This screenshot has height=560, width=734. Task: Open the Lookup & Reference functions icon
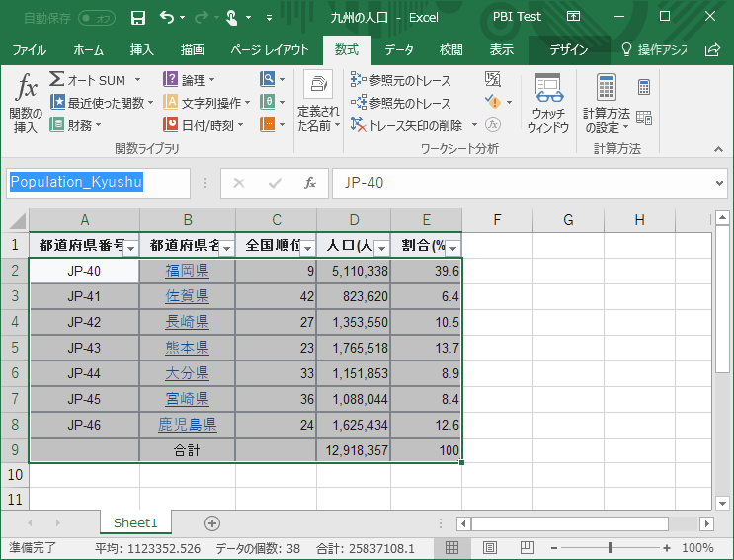point(268,79)
